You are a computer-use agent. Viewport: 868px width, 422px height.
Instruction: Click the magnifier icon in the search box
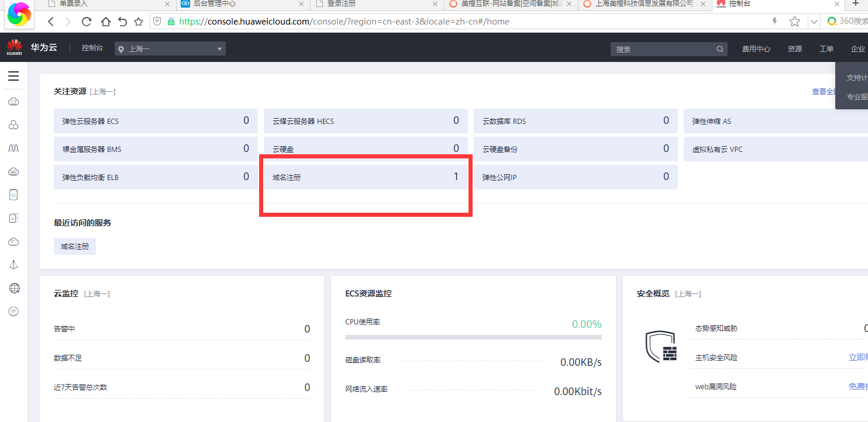click(x=720, y=49)
